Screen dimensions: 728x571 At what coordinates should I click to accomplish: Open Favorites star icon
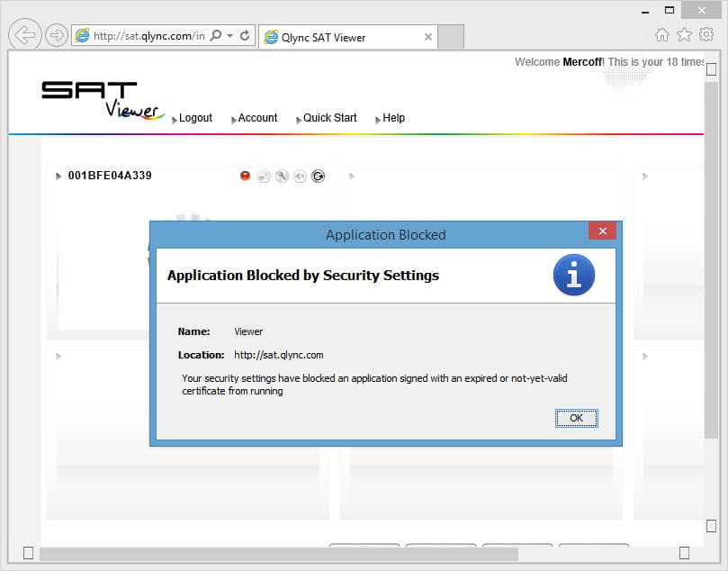tap(684, 34)
